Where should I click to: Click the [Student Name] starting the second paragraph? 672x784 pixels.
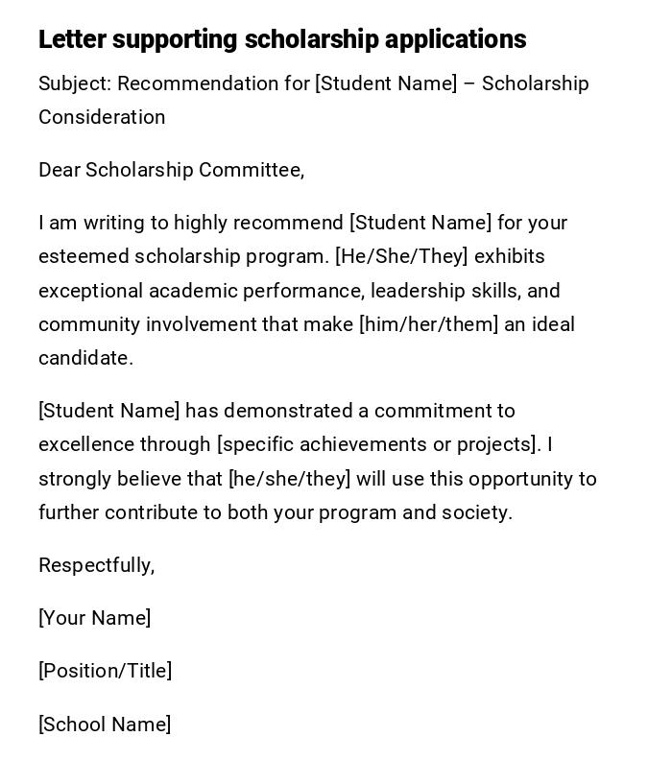pos(108,412)
